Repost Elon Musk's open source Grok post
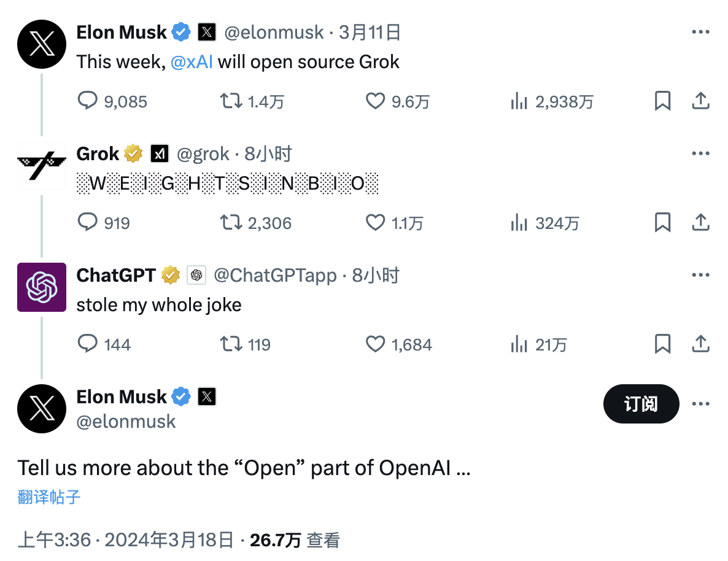The width and height of the screenshot is (728, 561). point(231,101)
